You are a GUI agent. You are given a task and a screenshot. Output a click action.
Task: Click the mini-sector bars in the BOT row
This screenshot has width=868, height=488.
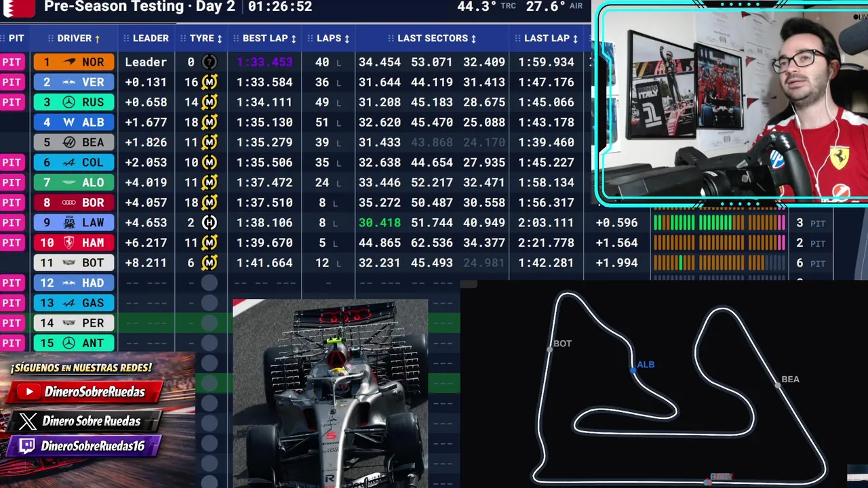pos(719,263)
